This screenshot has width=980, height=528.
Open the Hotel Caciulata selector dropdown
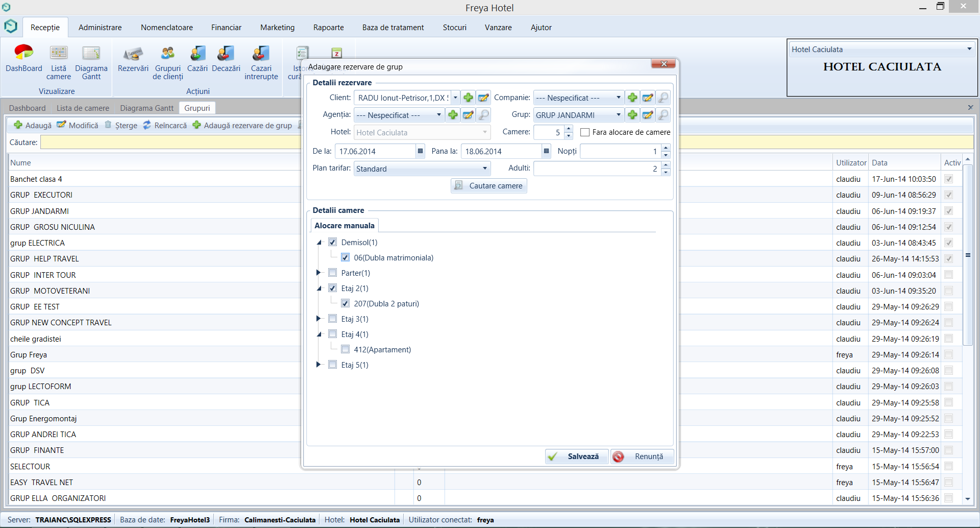click(969, 49)
